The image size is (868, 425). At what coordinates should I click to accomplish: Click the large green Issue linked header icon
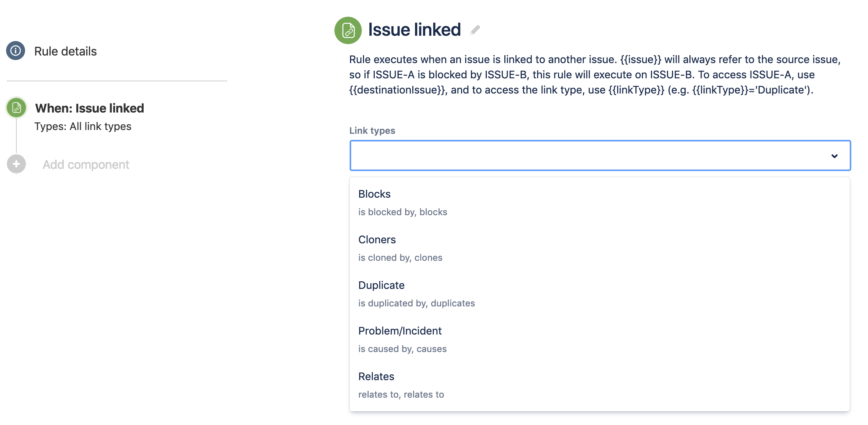(x=348, y=30)
